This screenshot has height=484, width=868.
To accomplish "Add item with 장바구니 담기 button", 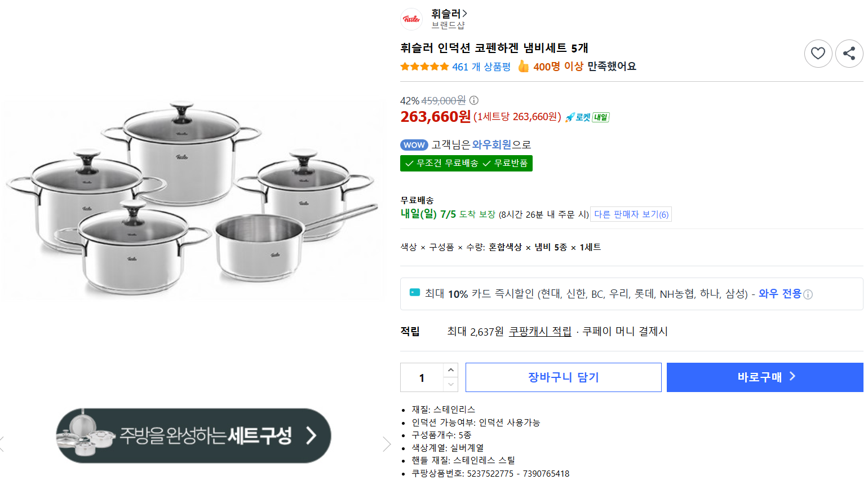I will click(563, 377).
